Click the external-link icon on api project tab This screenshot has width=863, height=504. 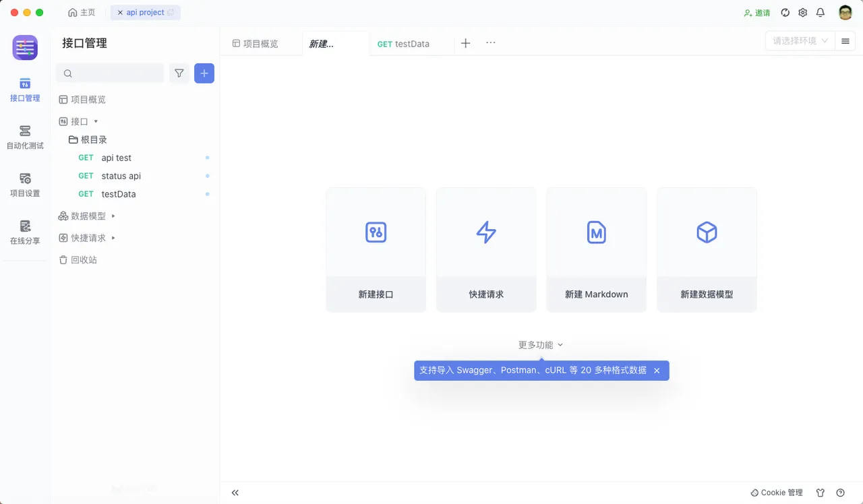[171, 13]
